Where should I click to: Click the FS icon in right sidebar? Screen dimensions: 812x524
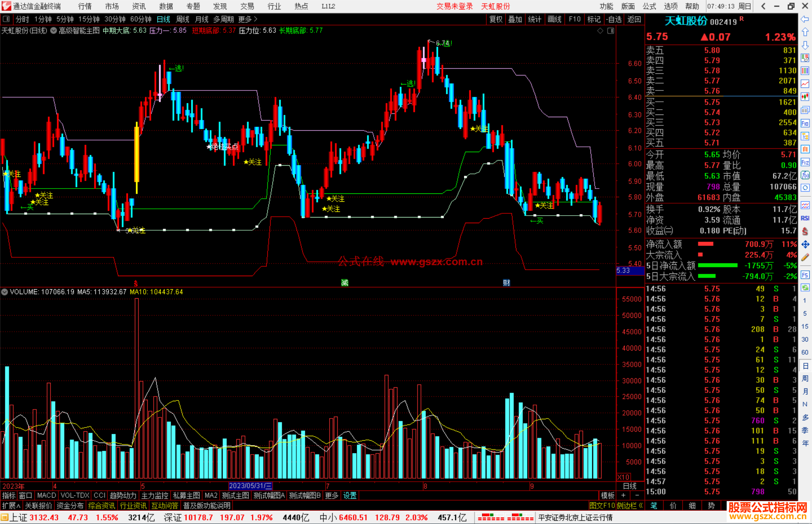(805, 275)
